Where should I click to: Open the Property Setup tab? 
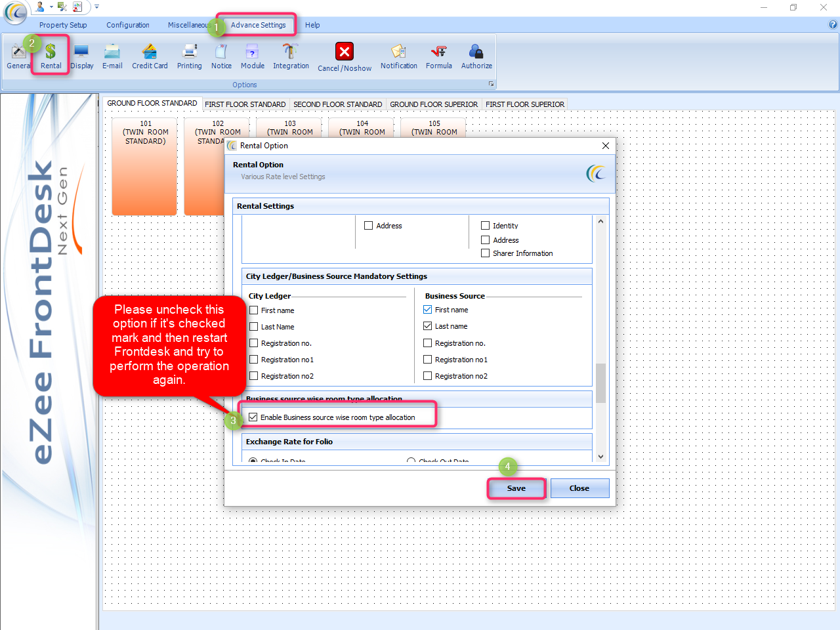63,25
